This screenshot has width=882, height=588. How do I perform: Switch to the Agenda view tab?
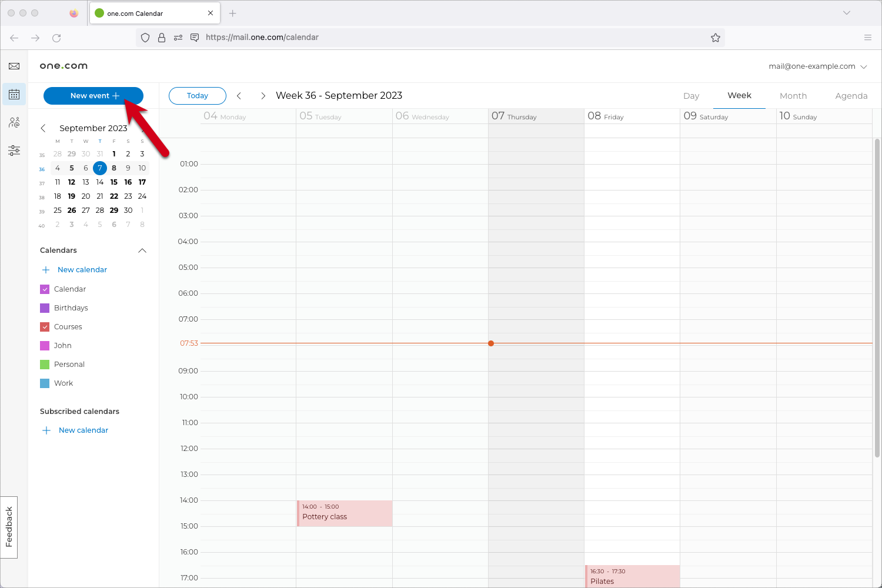coord(851,96)
